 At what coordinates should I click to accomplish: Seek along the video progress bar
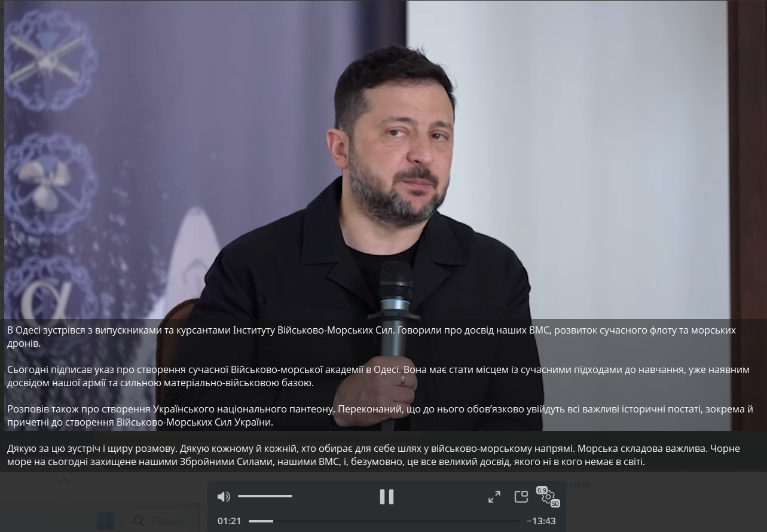pyautogui.click(x=384, y=521)
